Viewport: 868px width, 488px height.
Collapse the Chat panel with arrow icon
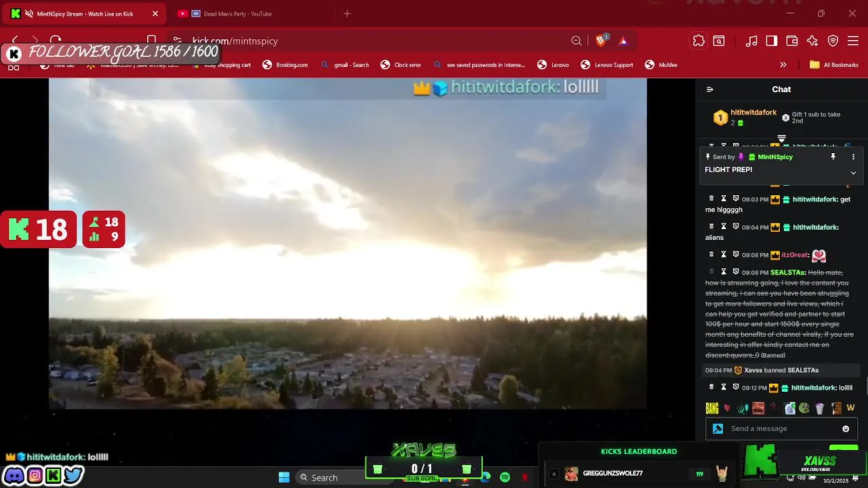click(x=710, y=89)
